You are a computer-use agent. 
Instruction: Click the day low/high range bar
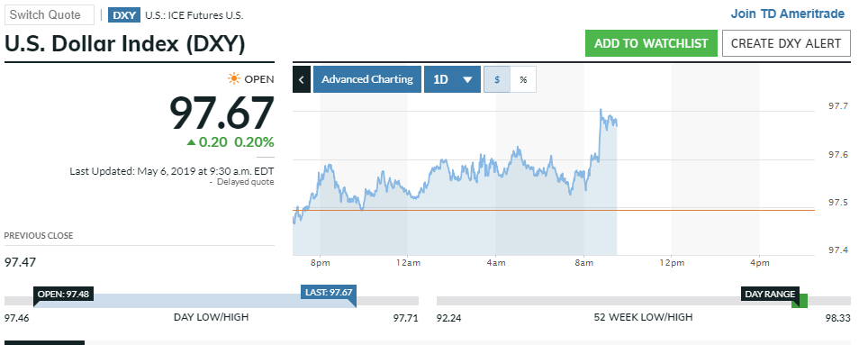[x=212, y=301]
